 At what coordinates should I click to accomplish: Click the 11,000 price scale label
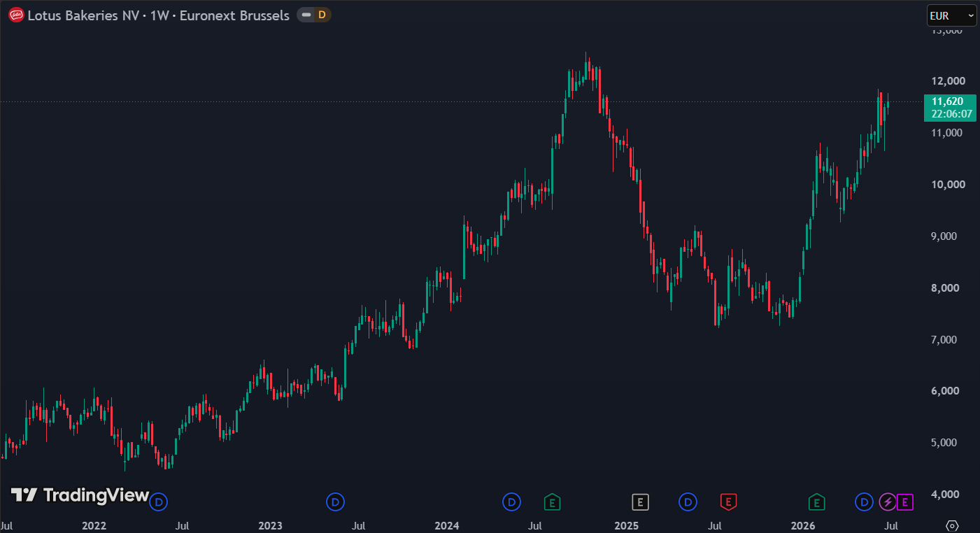click(947, 133)
